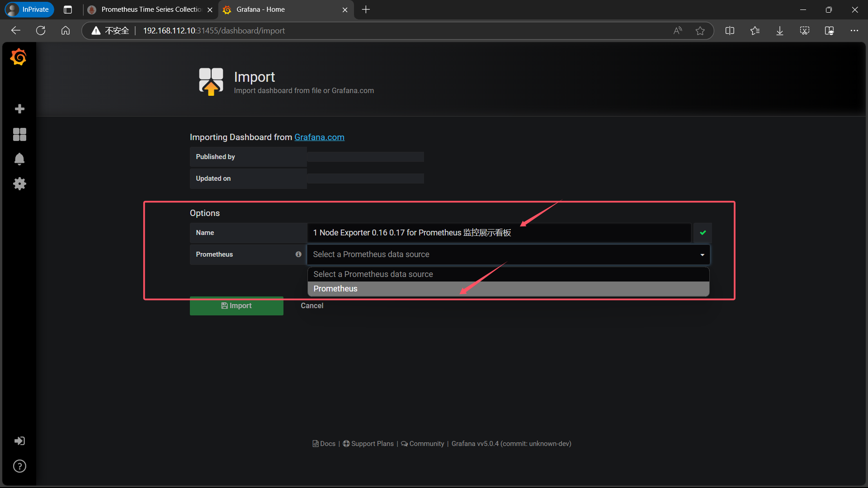Screen dimensions: 868x488
Task: Click the Grafana logo in the sidebar
Action: point(19,57)
